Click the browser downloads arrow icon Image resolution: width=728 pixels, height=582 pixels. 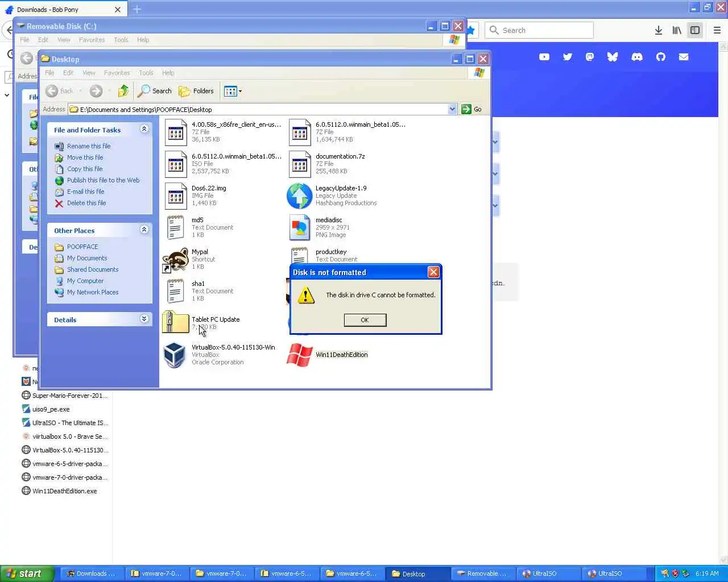click(x=658, y=30)
